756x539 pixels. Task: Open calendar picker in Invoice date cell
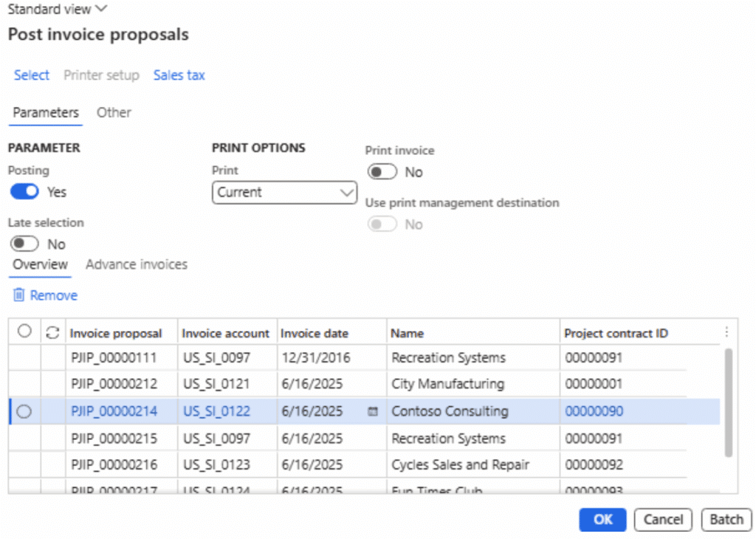(x=373, y=412)
